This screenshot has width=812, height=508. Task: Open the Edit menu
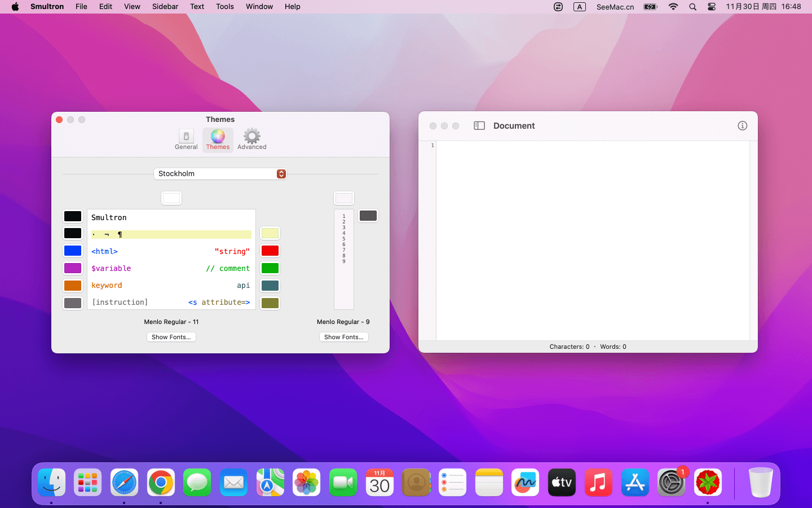[x=105, y=7]
